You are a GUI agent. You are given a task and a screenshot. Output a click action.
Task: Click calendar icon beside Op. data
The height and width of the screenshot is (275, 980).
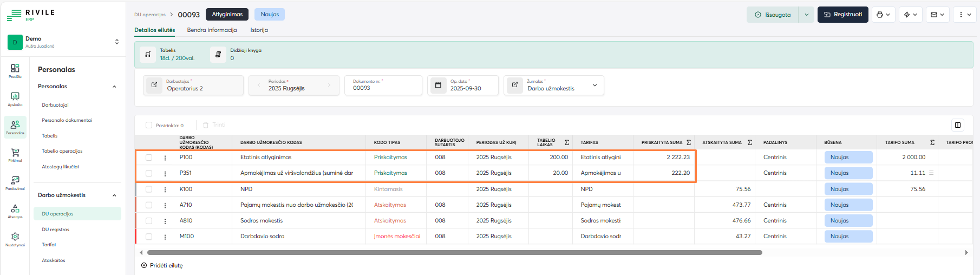tap(438, 85)
